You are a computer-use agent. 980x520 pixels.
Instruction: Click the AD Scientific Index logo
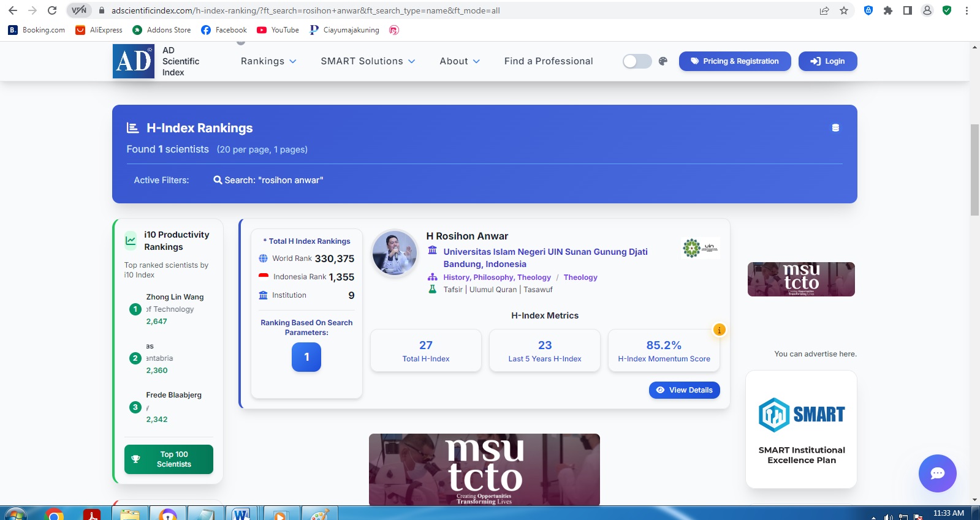point(134,61)
